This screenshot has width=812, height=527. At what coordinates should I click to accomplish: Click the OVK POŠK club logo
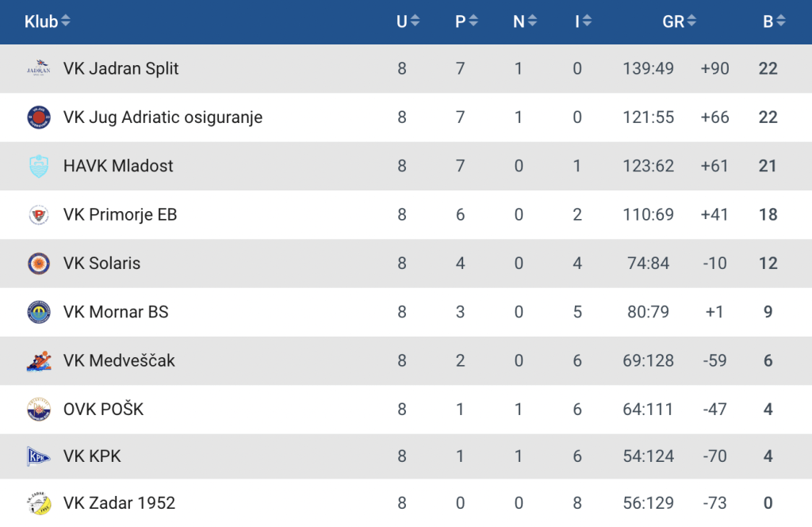tap(38, 410)
